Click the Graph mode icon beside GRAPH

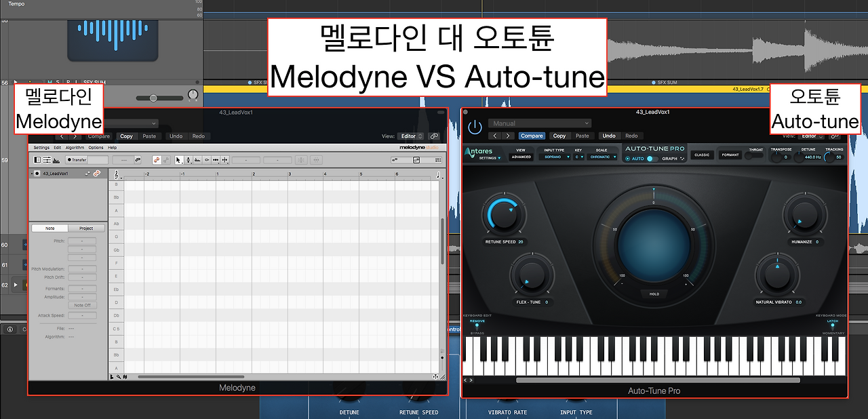click(x=682, y=159)
